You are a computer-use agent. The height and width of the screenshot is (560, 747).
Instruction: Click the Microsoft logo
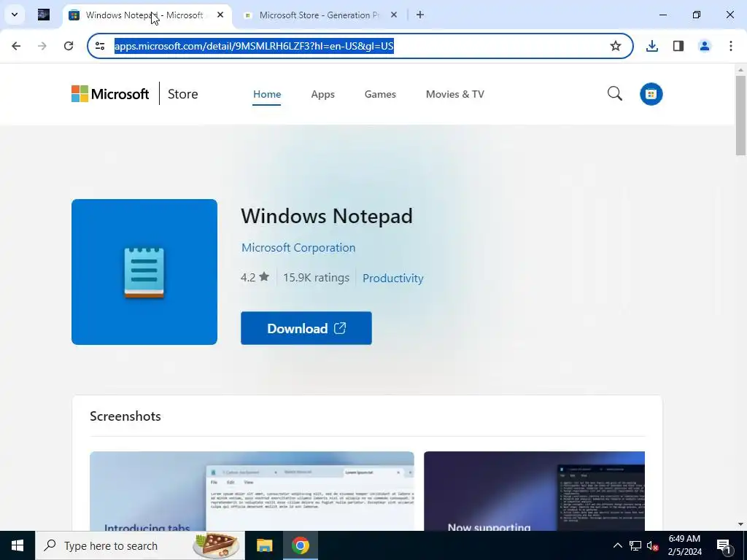110,94
